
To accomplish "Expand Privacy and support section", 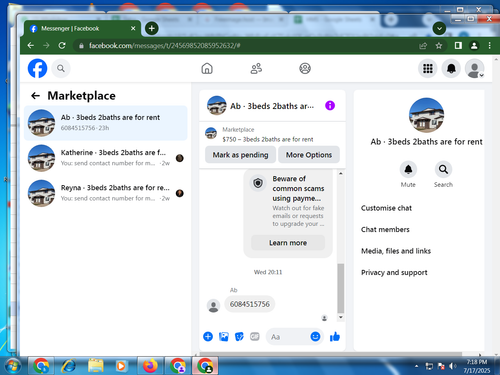I will (x=394, y=272).
